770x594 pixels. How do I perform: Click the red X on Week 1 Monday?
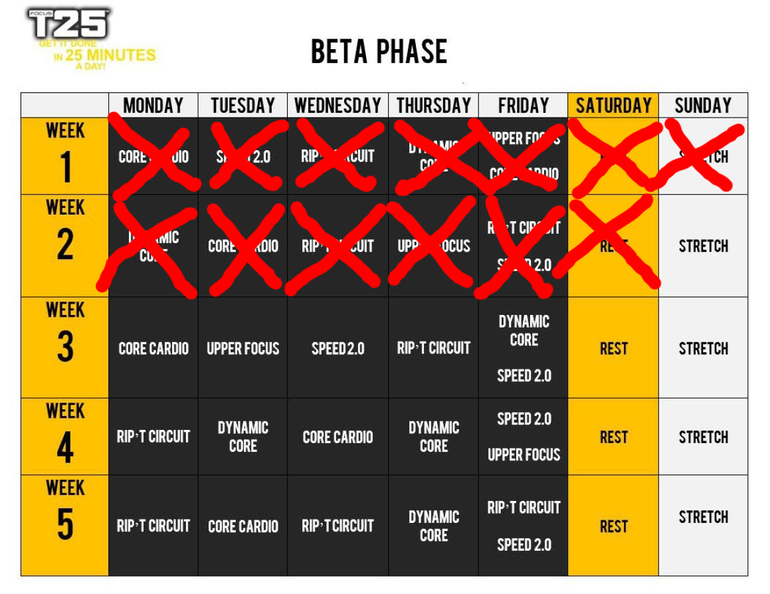153,153
